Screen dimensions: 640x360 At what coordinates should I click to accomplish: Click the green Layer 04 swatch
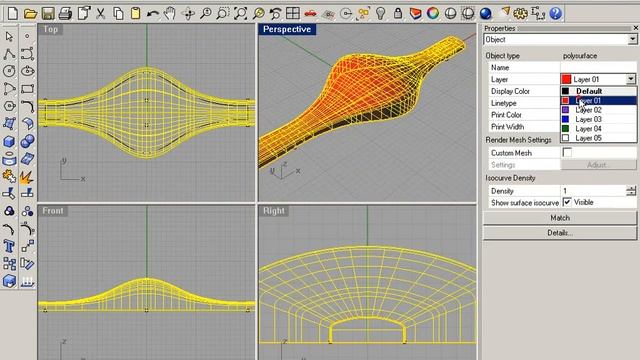[x=565, y=129]
